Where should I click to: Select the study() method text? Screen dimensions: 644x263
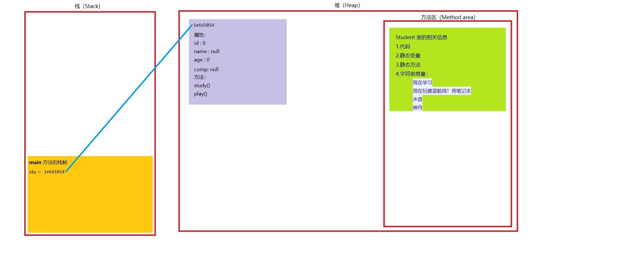202,85
